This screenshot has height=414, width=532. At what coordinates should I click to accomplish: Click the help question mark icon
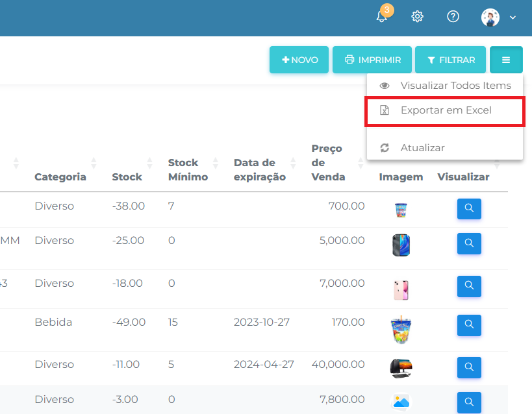(x=453, y=17)
